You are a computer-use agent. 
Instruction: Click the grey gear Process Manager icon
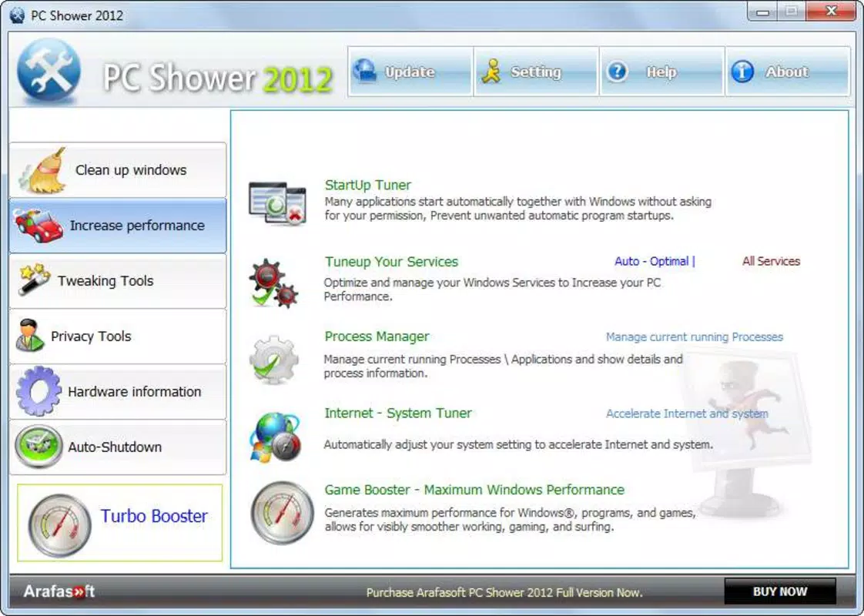[274, 360]
